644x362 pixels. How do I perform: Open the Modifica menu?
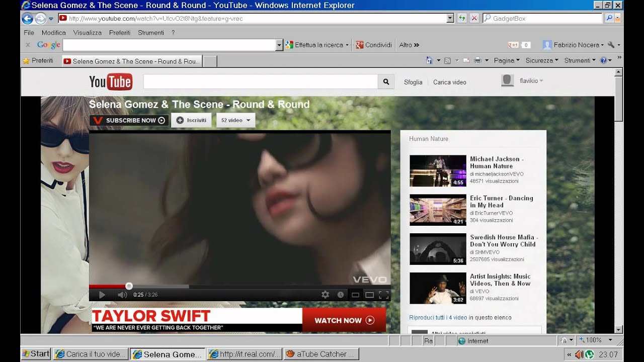pos(54,32)
